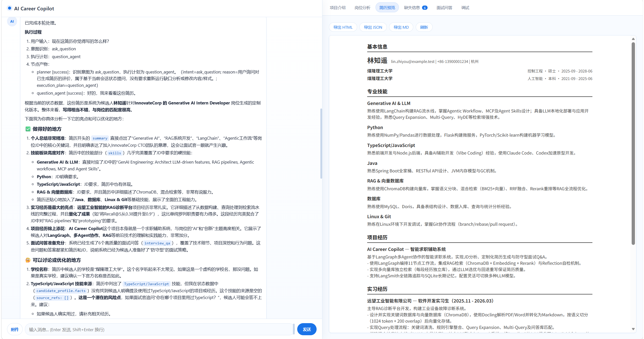This screenshot has height=339, width=644.
Task: Click the Python skill heading in resume
Action: pos(375,127)
